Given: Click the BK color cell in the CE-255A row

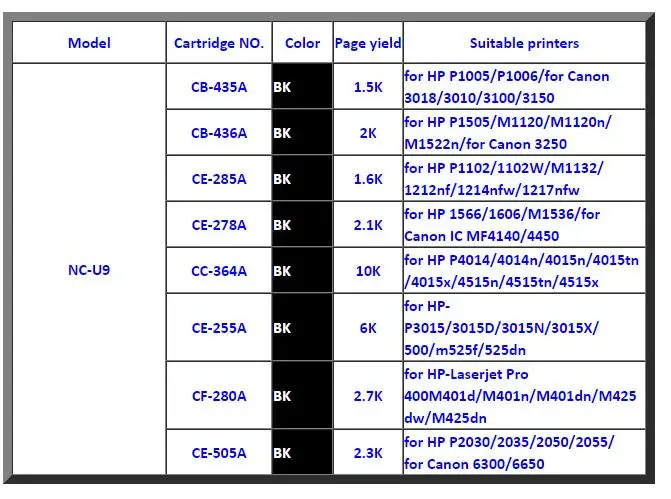Looking at the screenshot, I should click(303, 328).
